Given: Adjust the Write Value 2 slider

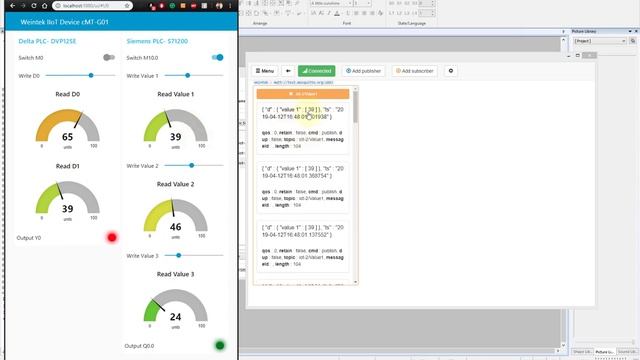Looking at the screenshot, I should (x=193, y=165).
